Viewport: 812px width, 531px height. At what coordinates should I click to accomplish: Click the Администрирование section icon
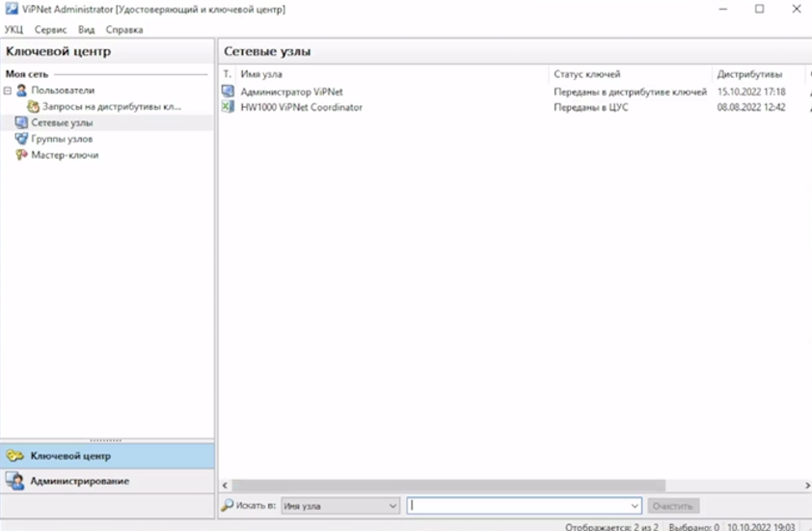[15, 481]
